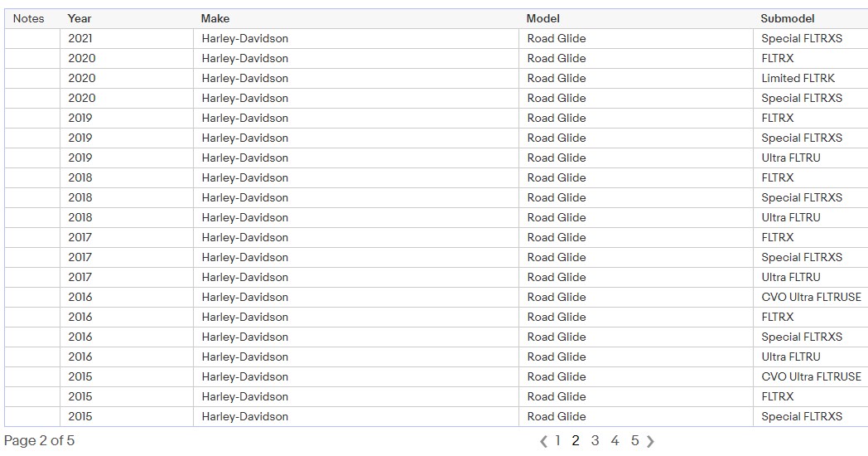Click the 2015 CVO Ultra FLTRUSE submodel

[x=811, y=376]
